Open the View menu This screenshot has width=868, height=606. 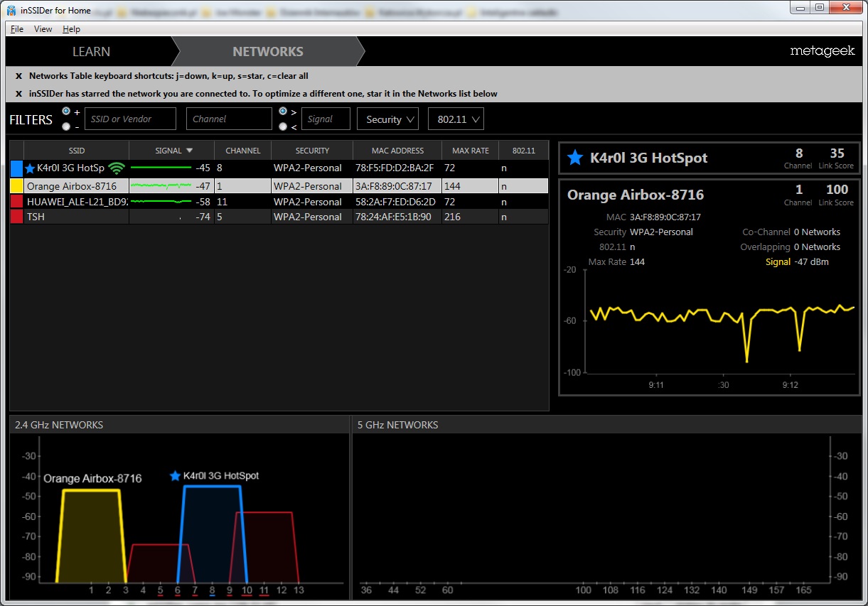point(43,29)
